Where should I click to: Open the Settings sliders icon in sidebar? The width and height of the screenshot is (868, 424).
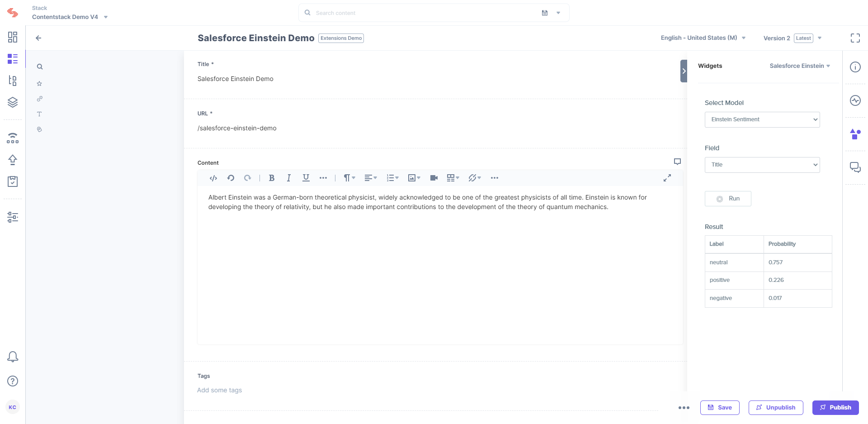[x=13, y=217]
